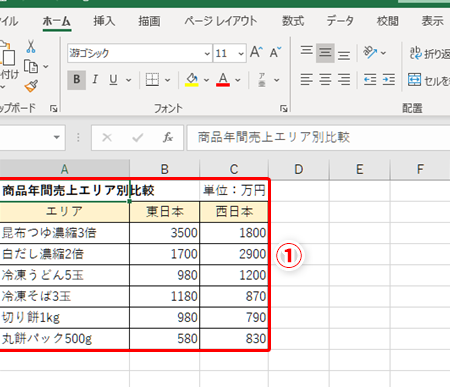The image size is (450, 387).
Task: Click Decrease Indent icon
Action: click(x=370, y=80)
